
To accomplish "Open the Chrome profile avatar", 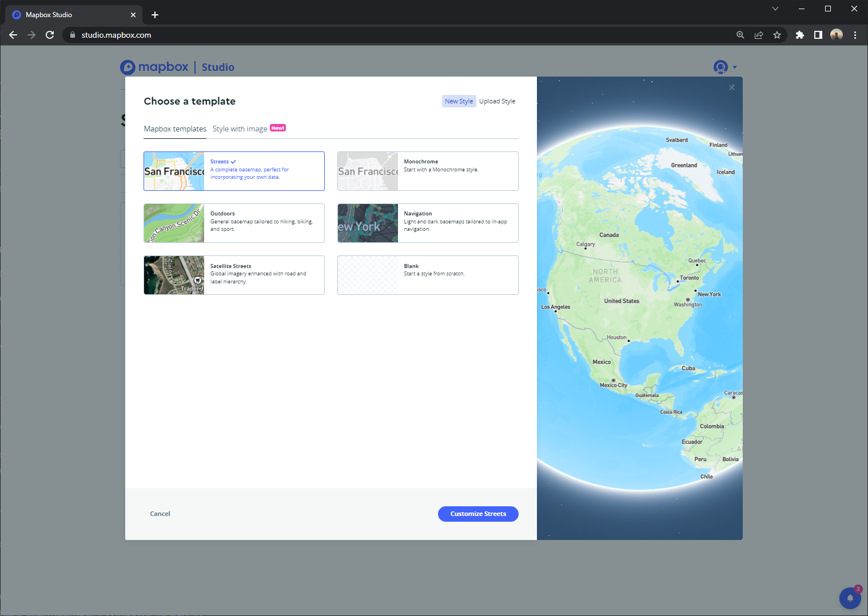I will point(837,35).
